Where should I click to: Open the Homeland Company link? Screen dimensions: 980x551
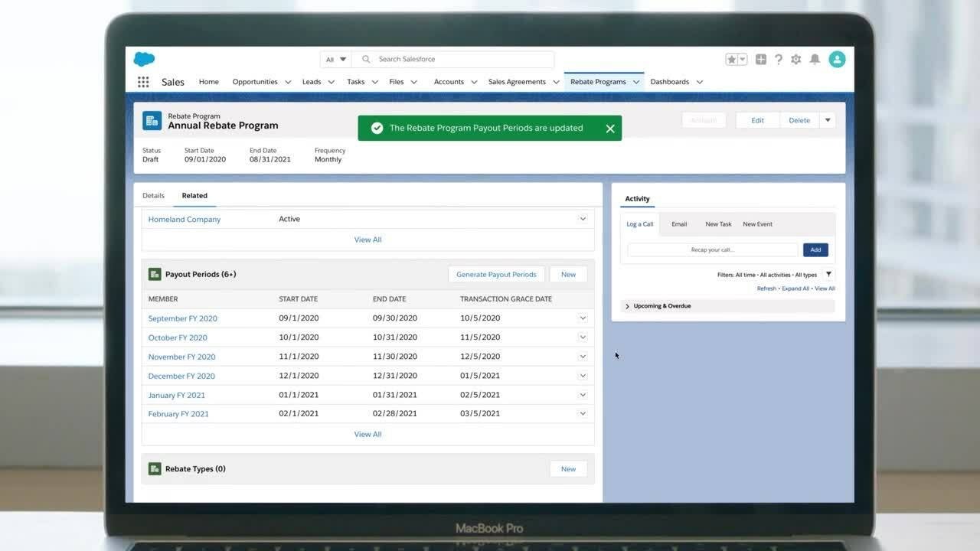click(185, 220)
